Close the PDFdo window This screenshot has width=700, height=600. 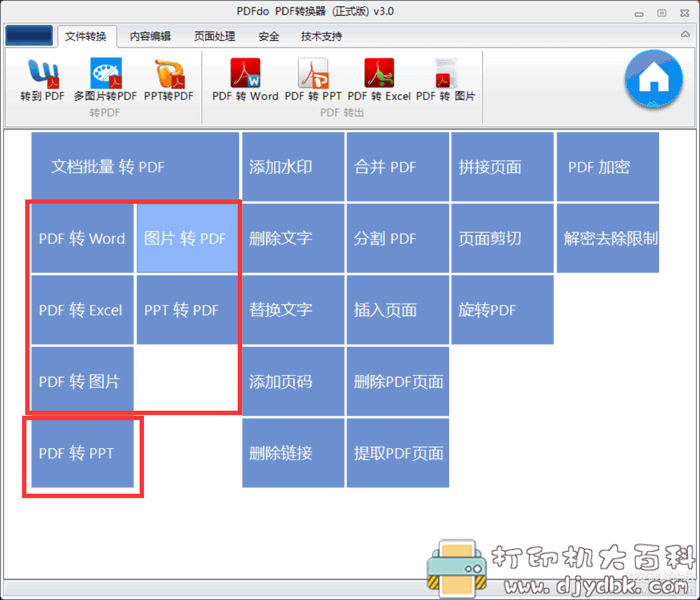click(684, 13)
